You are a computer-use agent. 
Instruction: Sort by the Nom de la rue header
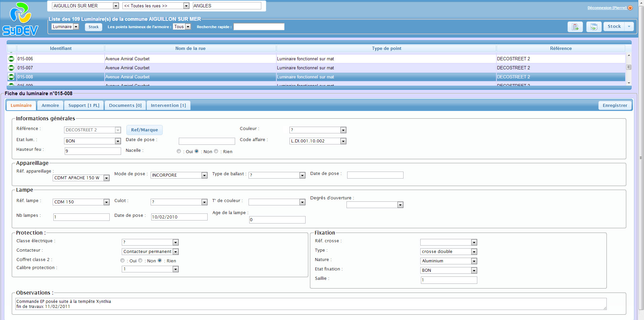pyautogui.click(x=190, y=48)
